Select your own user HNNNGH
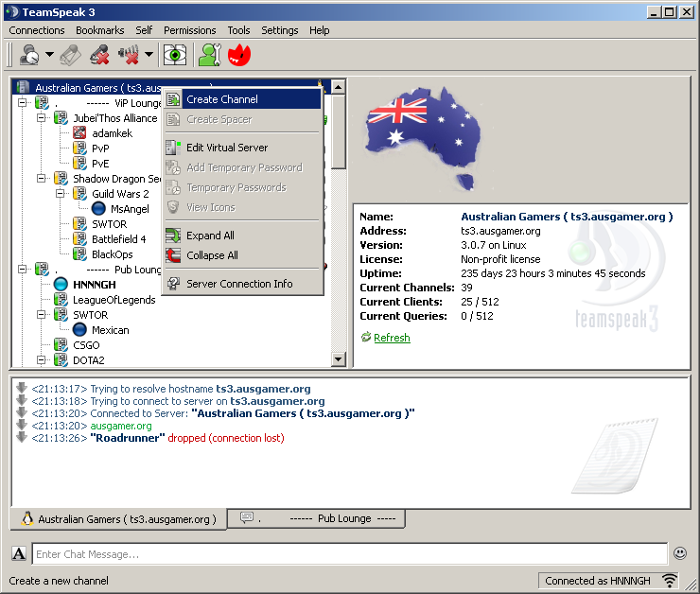This screenshot has height=594, width=700. [95, 285]
